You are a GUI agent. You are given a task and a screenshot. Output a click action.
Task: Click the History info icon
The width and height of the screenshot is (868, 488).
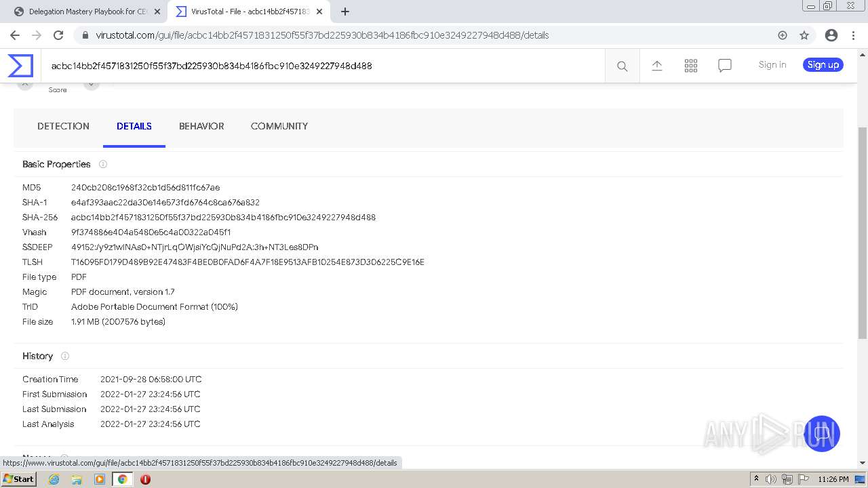coord(65,356)
